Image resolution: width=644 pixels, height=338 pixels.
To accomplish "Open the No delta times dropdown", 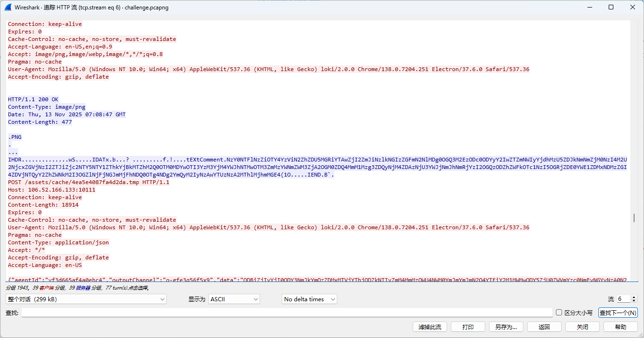I will pyautogui.click(x=310, y=299).
